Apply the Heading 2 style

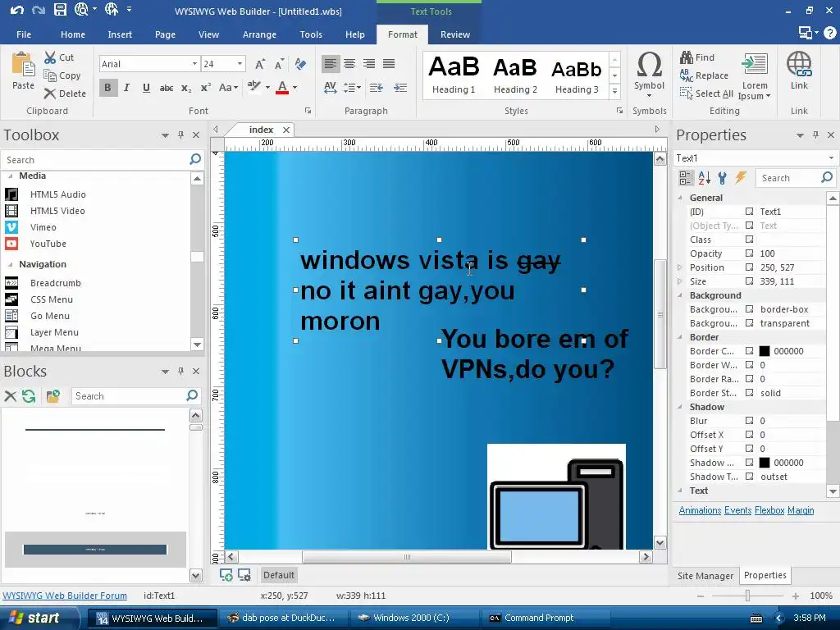[x=515, y=75]
